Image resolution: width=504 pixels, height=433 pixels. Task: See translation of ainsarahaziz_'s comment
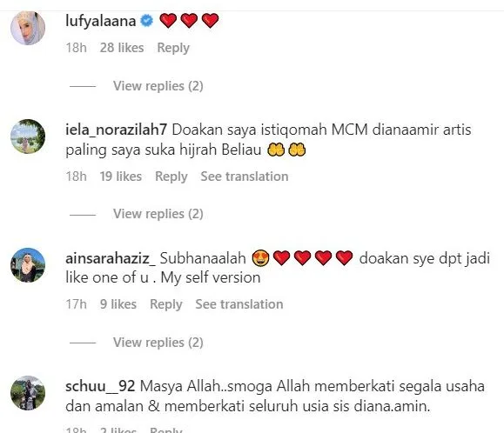239,304
